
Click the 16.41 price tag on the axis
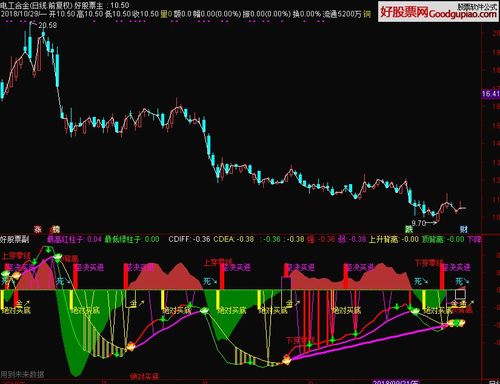[490, 94]
